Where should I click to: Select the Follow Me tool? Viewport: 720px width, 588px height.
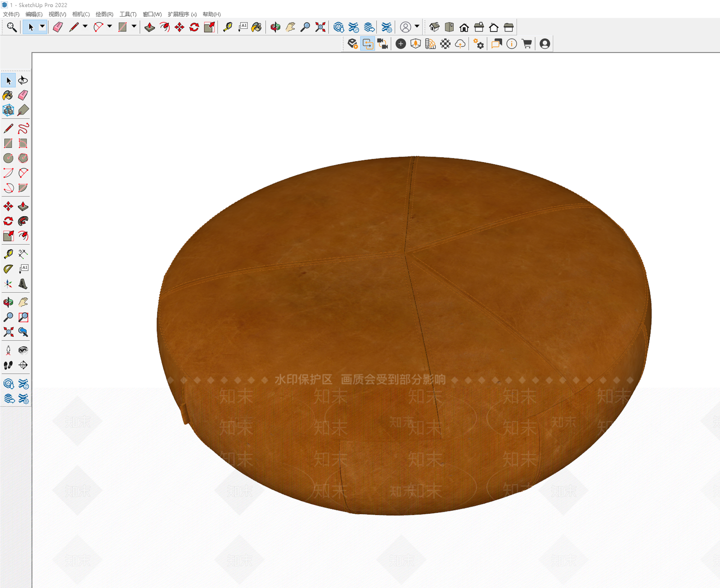pos(23,222)
